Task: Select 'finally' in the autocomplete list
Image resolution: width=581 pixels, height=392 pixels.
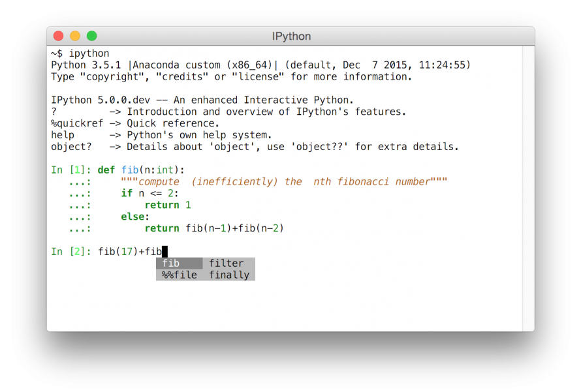Action: click(229, 275)
